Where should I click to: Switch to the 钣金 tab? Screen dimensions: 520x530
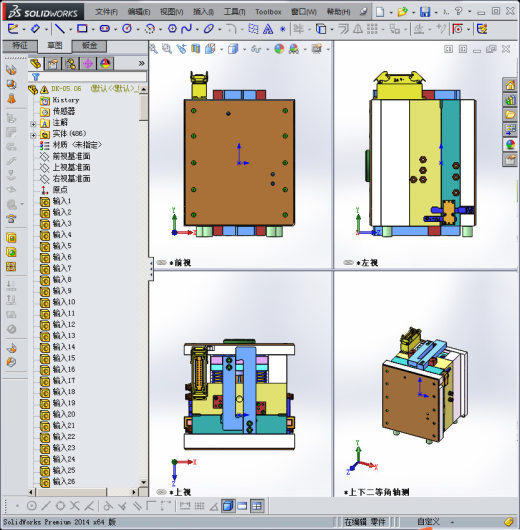(89, 46)
